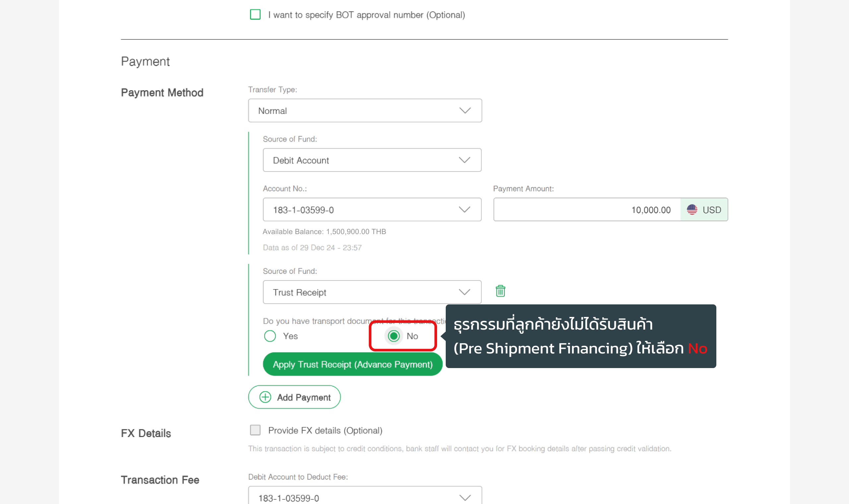
Task: Open the Debit Account source of fund dropdown
Action: pos(372,160)
